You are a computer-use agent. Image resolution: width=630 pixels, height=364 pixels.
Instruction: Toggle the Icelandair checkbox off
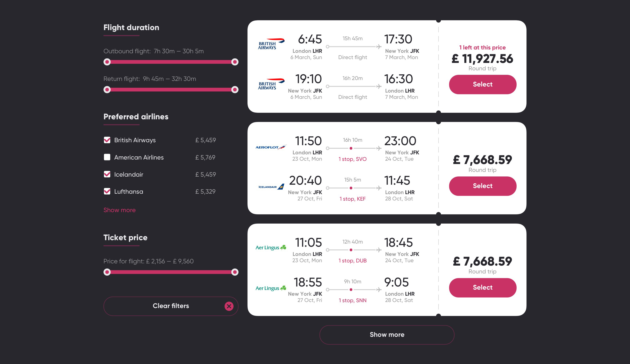(x=107, y=174)
